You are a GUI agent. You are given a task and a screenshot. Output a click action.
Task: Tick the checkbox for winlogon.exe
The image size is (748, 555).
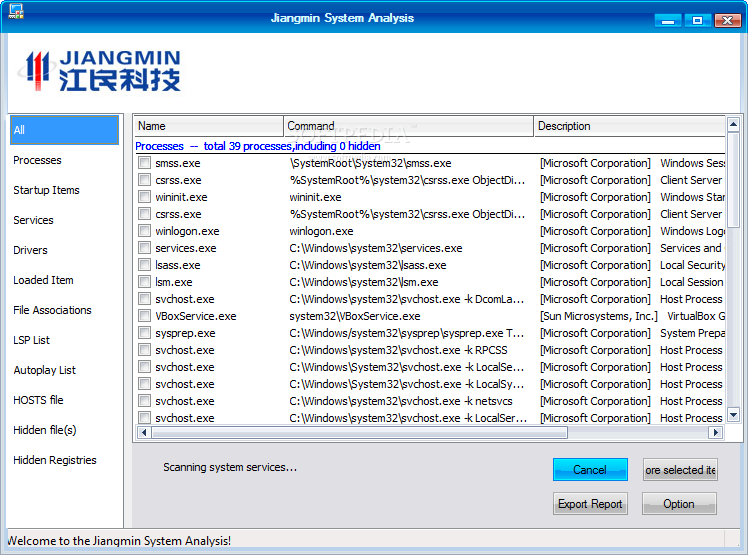coord(144,231)
